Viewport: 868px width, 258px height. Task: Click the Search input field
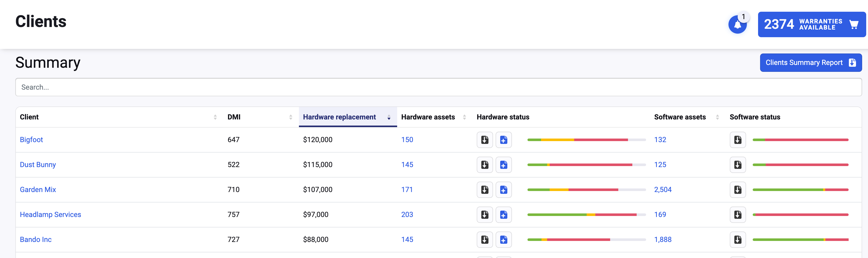click(x=438, y=87)
